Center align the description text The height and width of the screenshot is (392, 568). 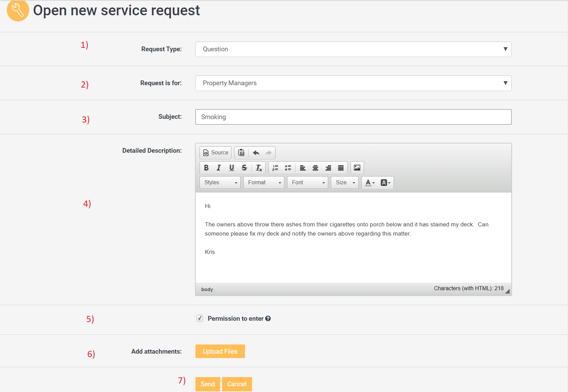pyautogui.click(x=315, y=168)
